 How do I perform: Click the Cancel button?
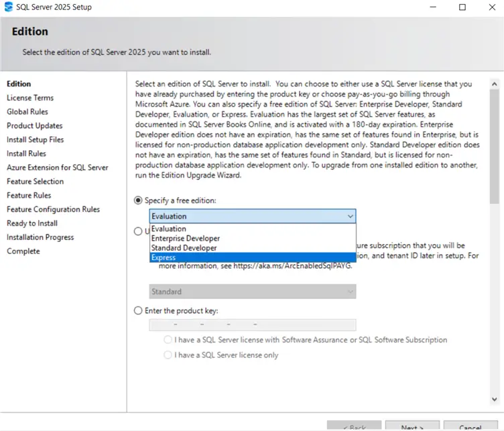(470, 426)
